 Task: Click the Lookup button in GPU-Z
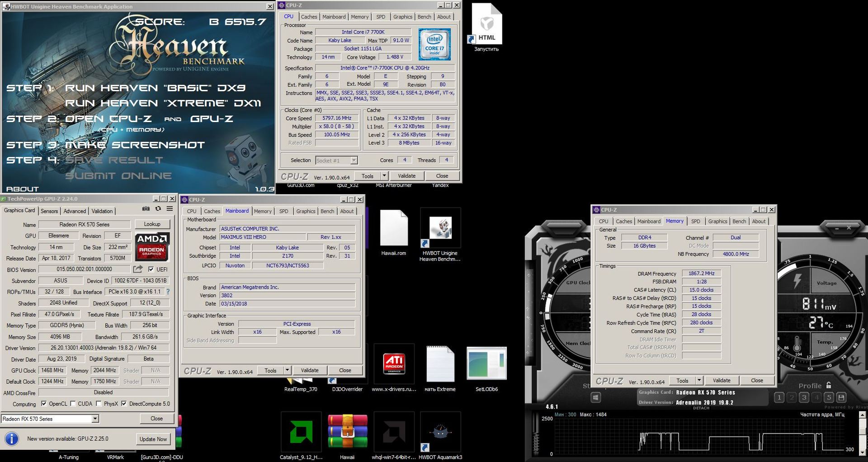coord(152,224)
